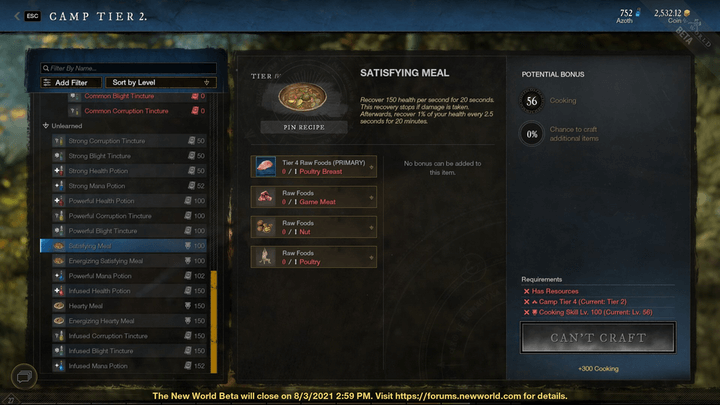Open the Game Meat ingredient selector arrow
Image resolution: width=720 pixels, height=405 pixels.
click(371, 197)
